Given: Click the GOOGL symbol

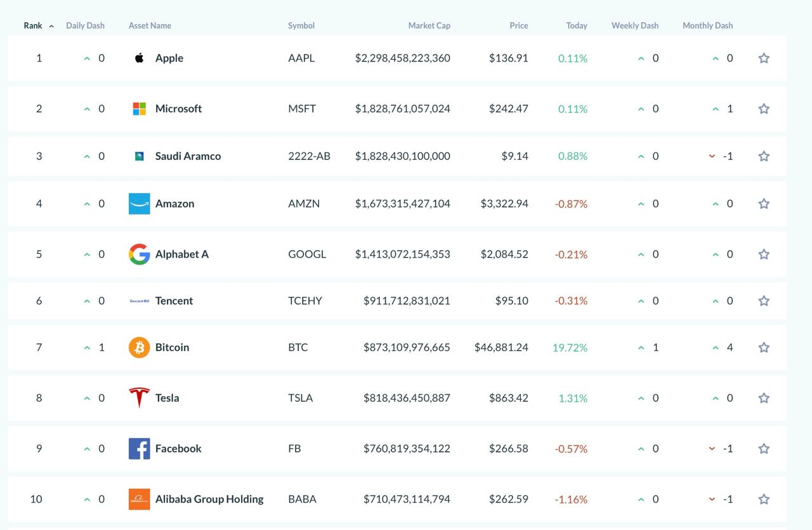Looking at the screenshot, I should (x=307, y=254).
